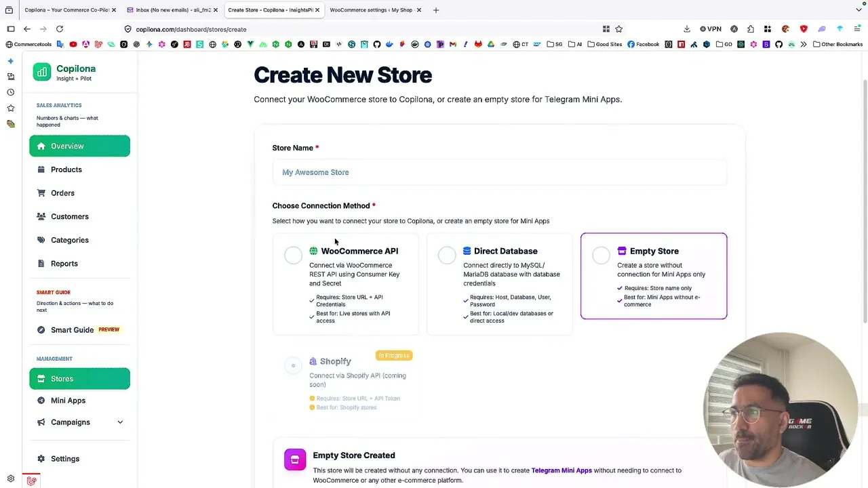Image resolution: width=868 pixels, height=488 pixels.
Task: Open the browser extensions puzzle icon
Action: (x=751, y=29)
